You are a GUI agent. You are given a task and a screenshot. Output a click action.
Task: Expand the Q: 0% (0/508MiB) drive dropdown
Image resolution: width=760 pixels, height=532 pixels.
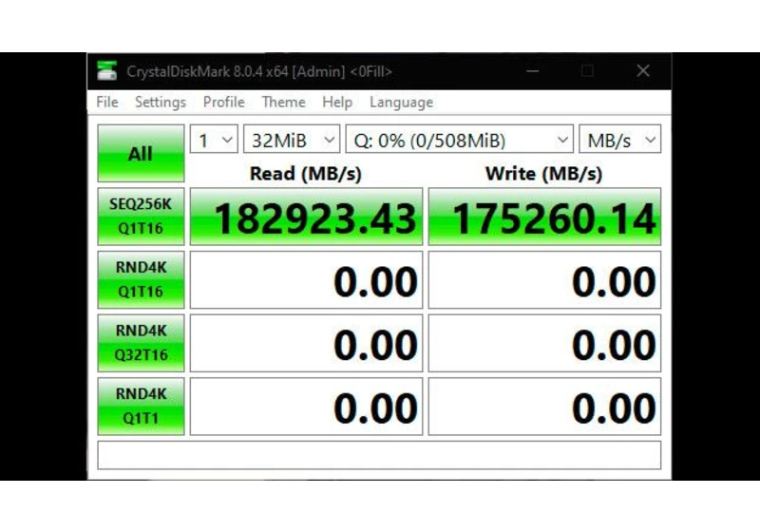[460, 140]
